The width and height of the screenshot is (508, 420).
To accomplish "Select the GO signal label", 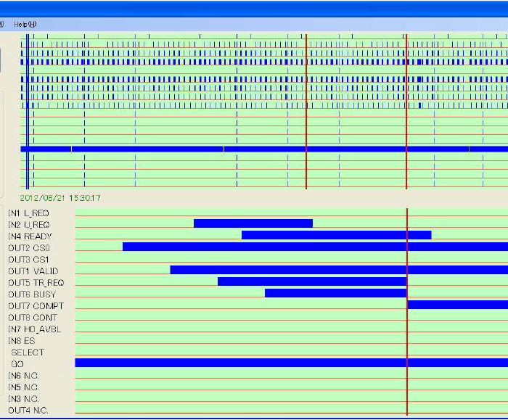I will coord(17,363).
